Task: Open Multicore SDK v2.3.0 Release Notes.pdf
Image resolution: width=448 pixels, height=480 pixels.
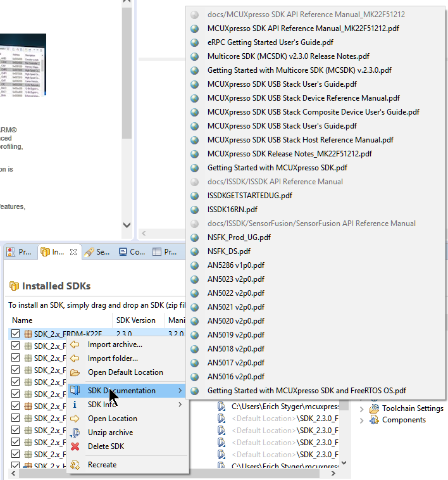Action: pyautogui.click(x=288, y=56)
